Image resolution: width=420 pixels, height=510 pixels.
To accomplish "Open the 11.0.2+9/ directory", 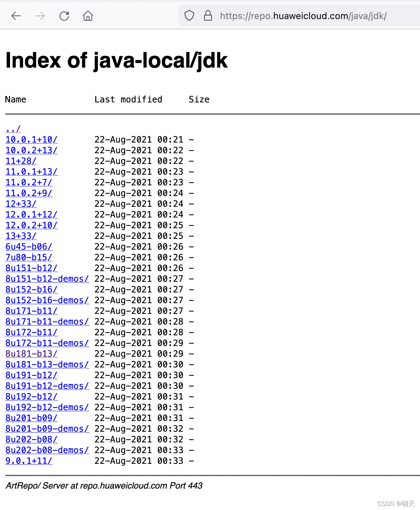I will click(28, 193).
